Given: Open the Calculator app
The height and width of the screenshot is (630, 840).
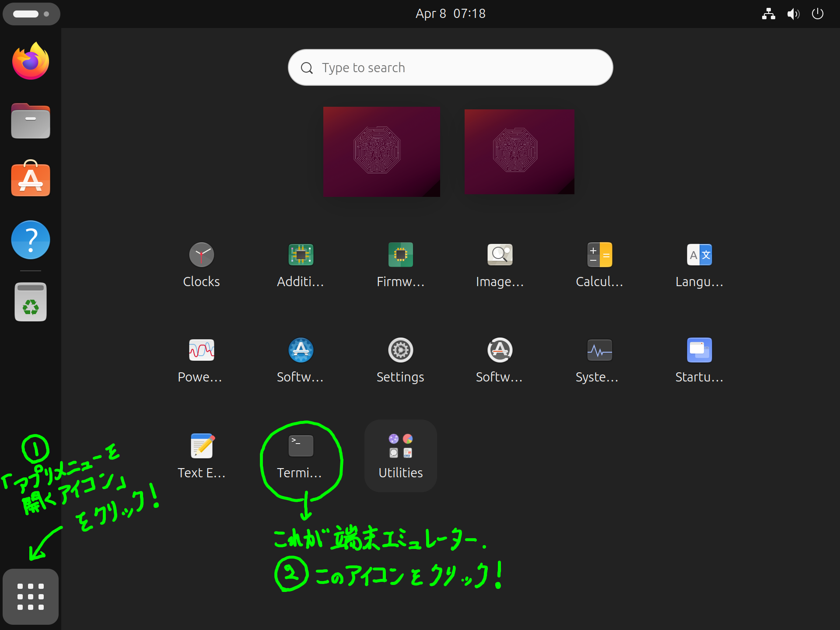Looking at the screenshot, I should (599, 255).
